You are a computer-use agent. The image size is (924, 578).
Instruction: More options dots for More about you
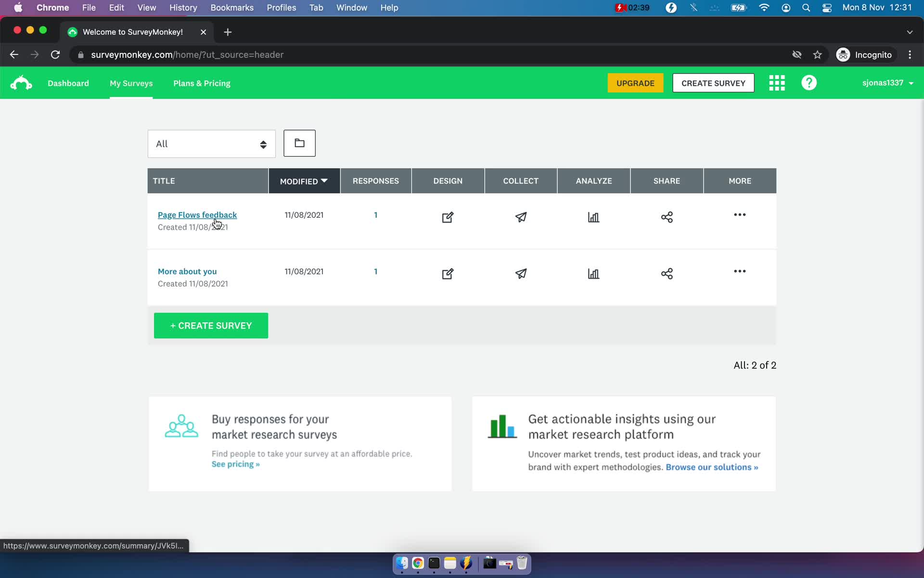(x=740, y=271)
